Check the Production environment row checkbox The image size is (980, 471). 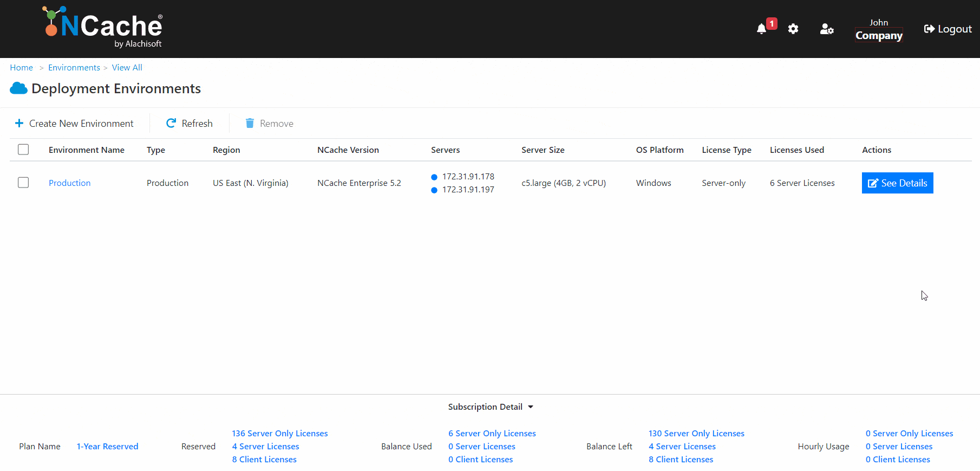point(23,183)
